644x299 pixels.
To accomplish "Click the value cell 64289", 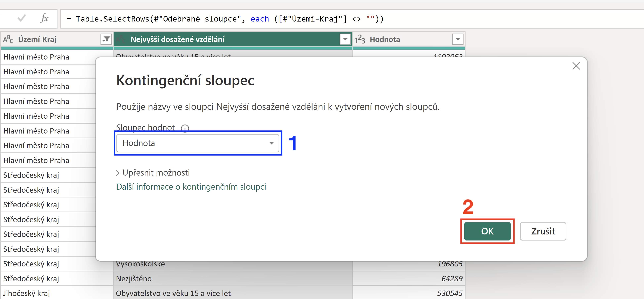I will pos(409,278).
